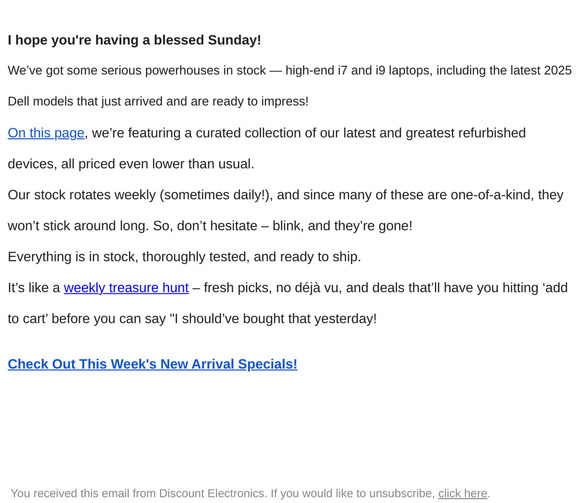Click the "Dell models that just arrived" line

[x=158, y=101]
